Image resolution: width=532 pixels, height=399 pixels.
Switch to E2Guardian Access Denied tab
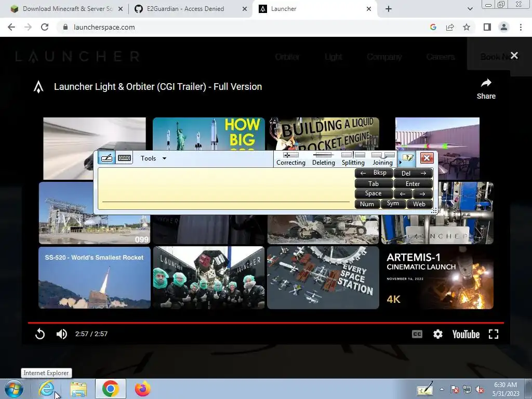click(185, 9)
